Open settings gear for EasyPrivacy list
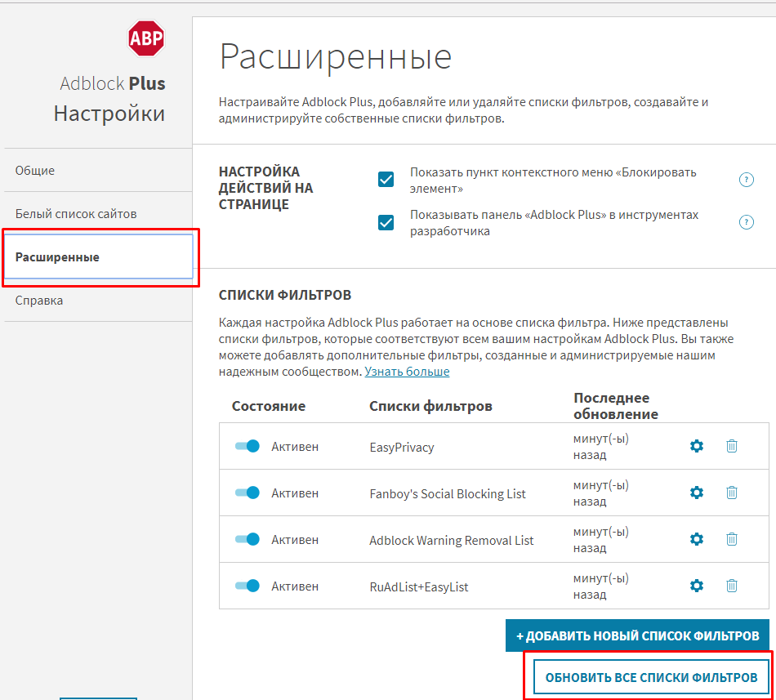776x700 pixels. point(696,446)
